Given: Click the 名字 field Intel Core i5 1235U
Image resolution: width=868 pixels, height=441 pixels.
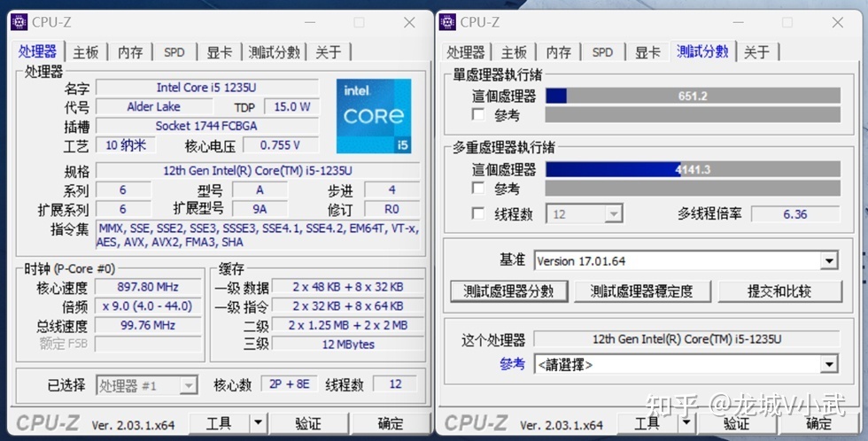Looking at the screenshot, I should point(207,88).
